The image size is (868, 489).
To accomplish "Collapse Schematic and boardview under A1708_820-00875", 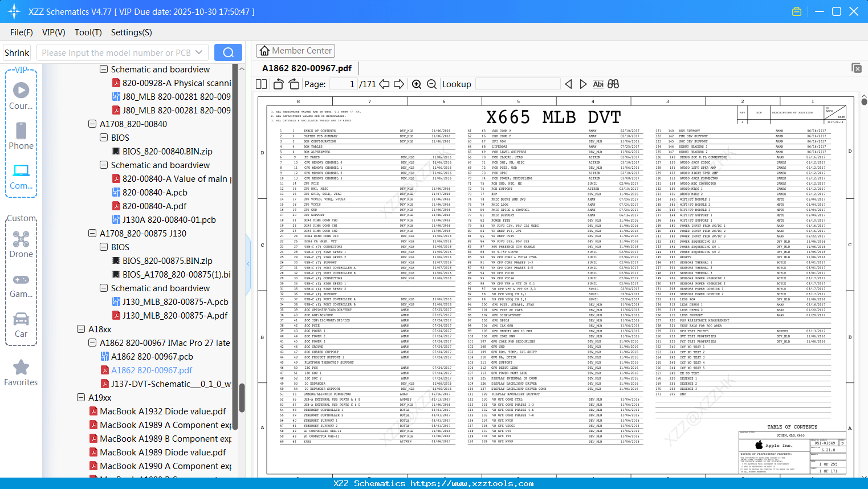I will (104, 288).
